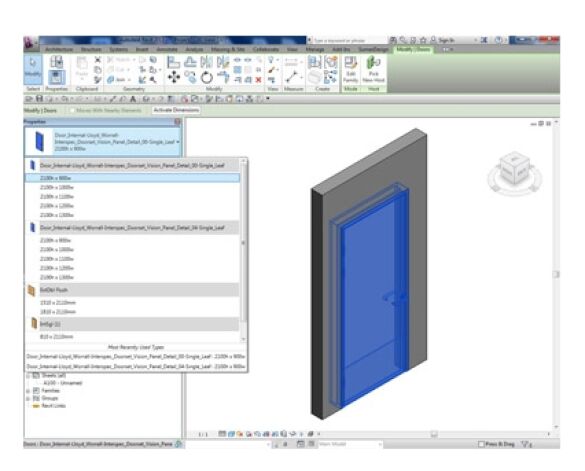The image size is (585, 471).
Task: Toggle the Properties palette ribbon icon
Action: (56, 77)
